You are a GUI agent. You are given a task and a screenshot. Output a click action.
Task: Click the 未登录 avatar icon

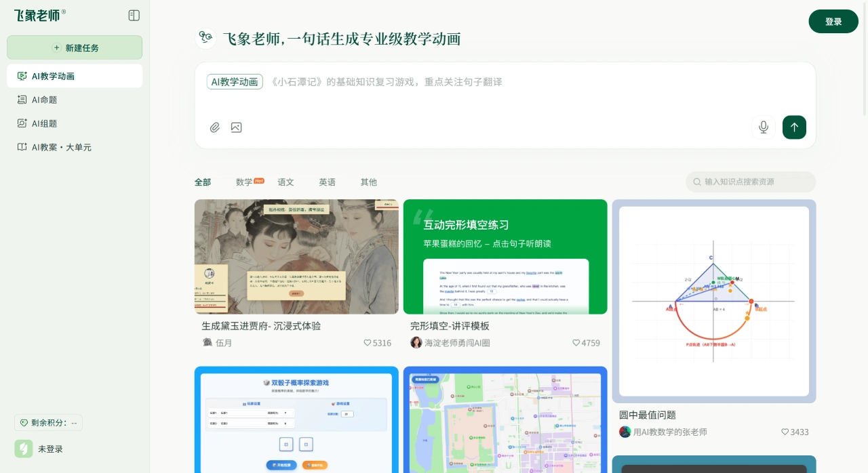pyautogui.click(x=24, y=449)
